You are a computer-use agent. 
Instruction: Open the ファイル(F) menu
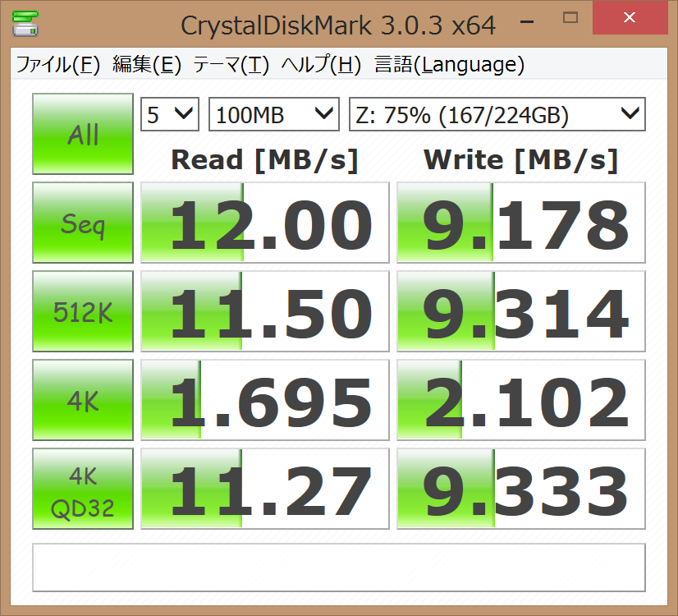coord(58,65)
